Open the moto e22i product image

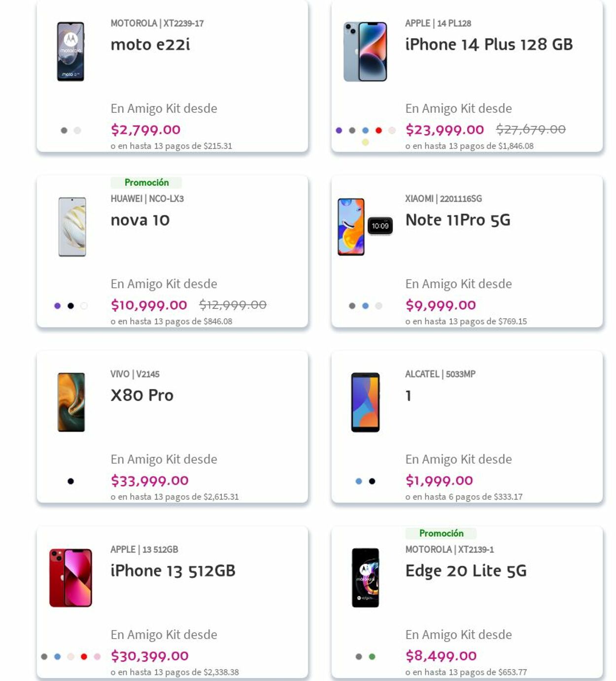[70, 51]
